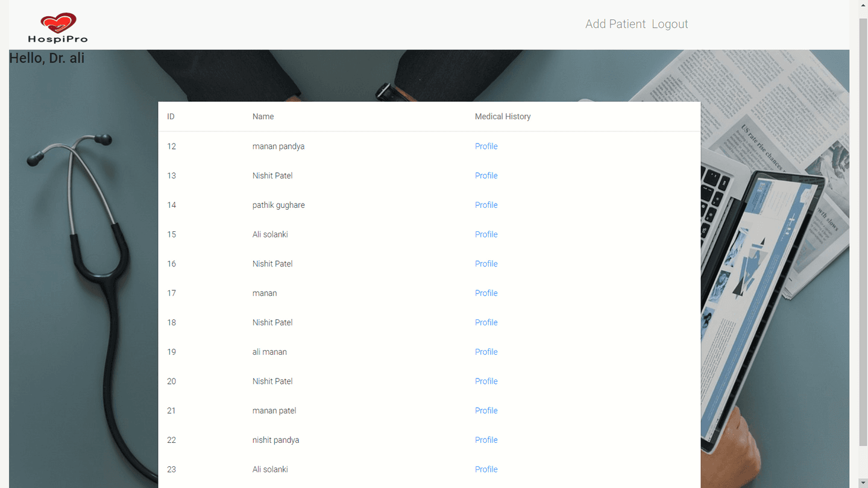Select the name 'manan' in row 17

(265, 293)
